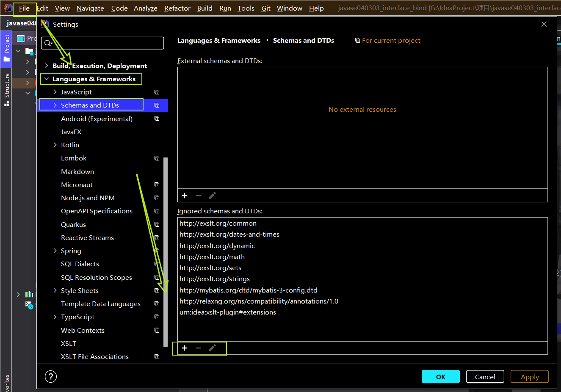Click the project-level settings icon beside Lombok
This screenshot has height=392, width=561.
coord(157,158)
